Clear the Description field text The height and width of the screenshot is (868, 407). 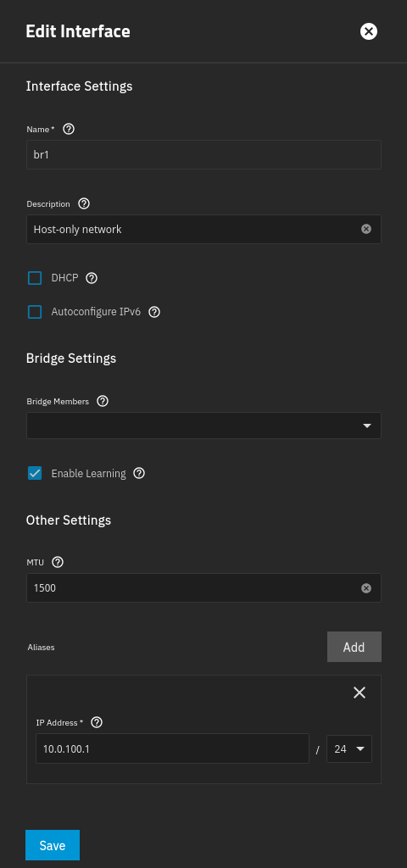point(366,229)
